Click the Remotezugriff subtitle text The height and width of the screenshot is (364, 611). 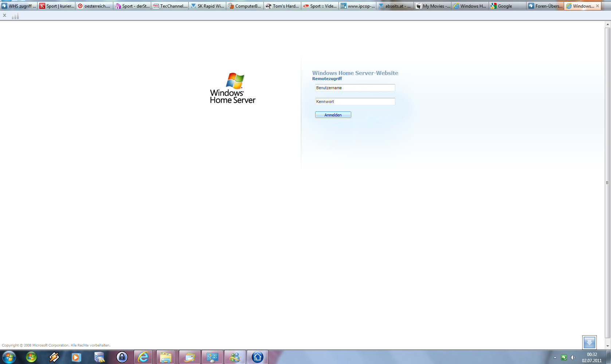tap(327, 79)
